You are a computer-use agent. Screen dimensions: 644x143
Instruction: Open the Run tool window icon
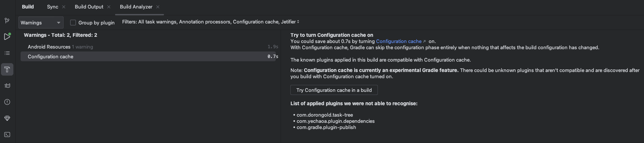coord(7,36)
